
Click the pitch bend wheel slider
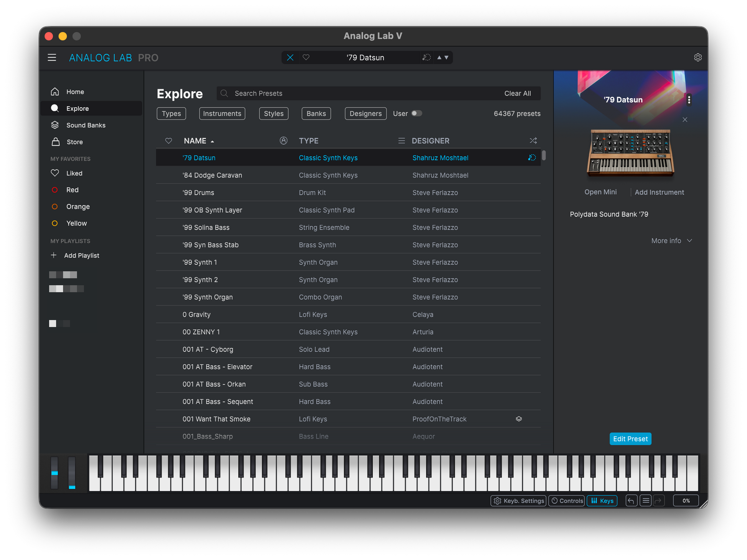tap(55, 473)
